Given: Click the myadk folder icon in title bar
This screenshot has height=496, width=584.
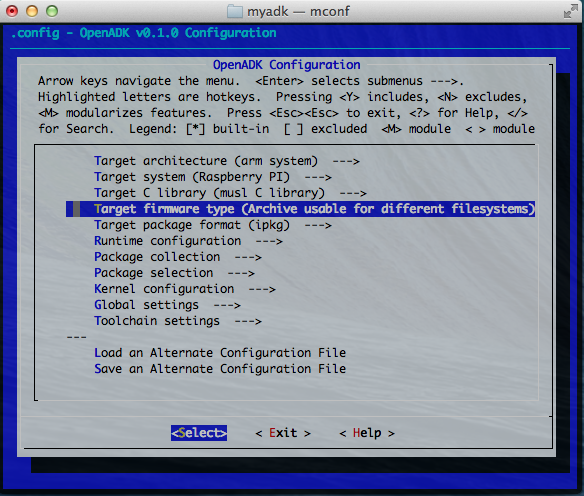Looking at the screenshot, I should pos(235,11).
